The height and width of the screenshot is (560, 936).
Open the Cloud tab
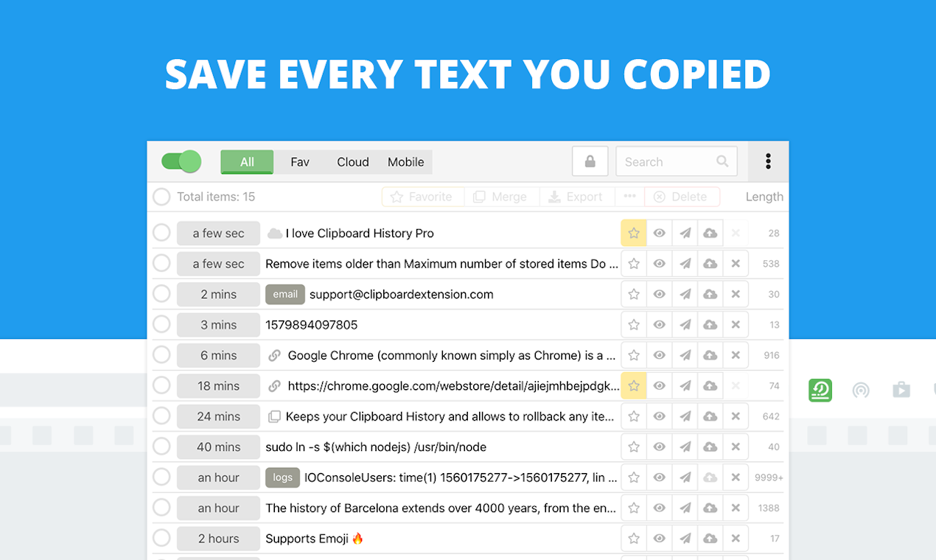(352, 161)
